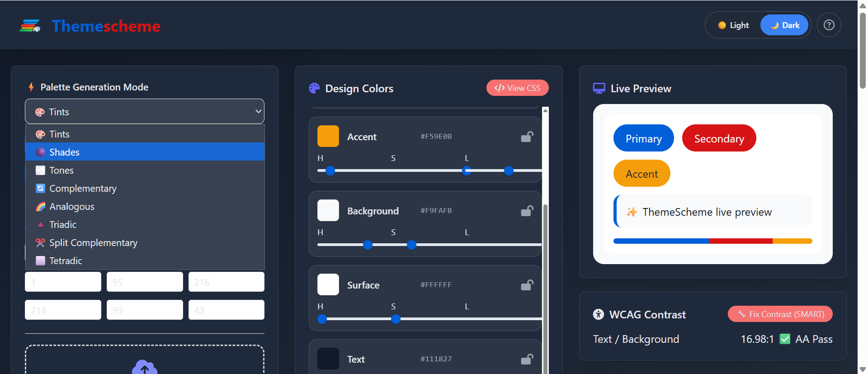This screenshot has width=868, height=374.
Task: Click the input field showing 1
Action: coord(63,282)
